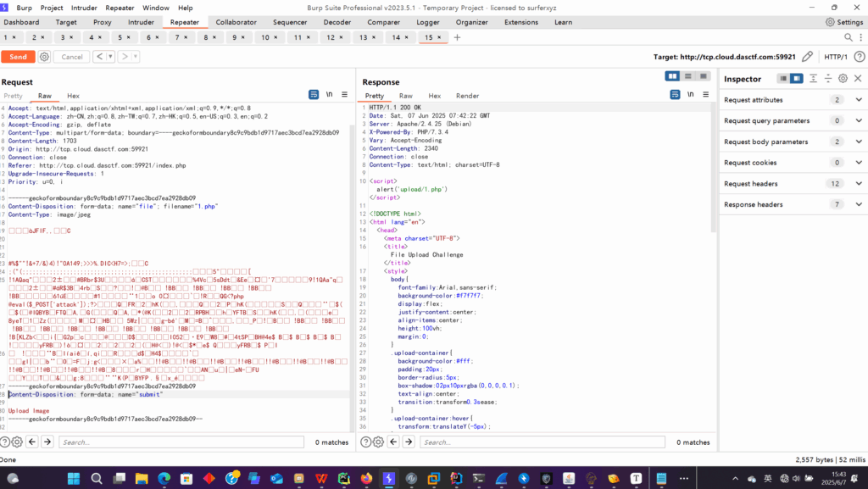Open the Burp menu
Screen dimensions: 868x489
click(25, 8)
